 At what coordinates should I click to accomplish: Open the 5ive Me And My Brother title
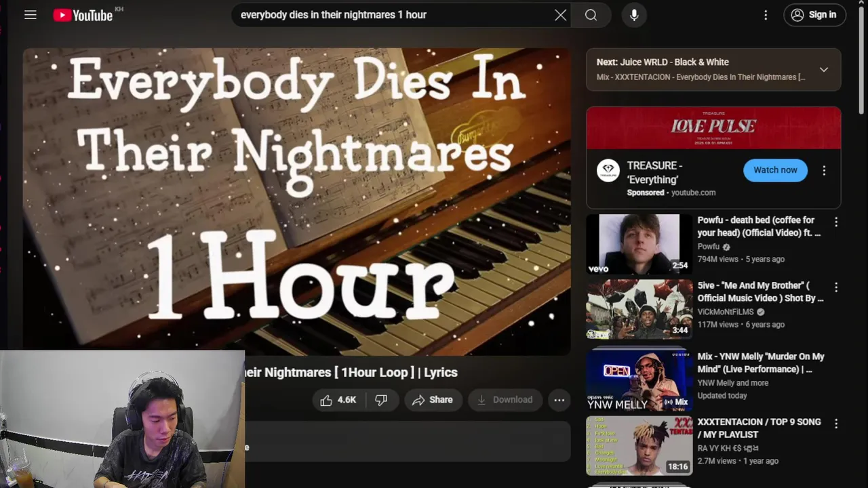(760, 291)
